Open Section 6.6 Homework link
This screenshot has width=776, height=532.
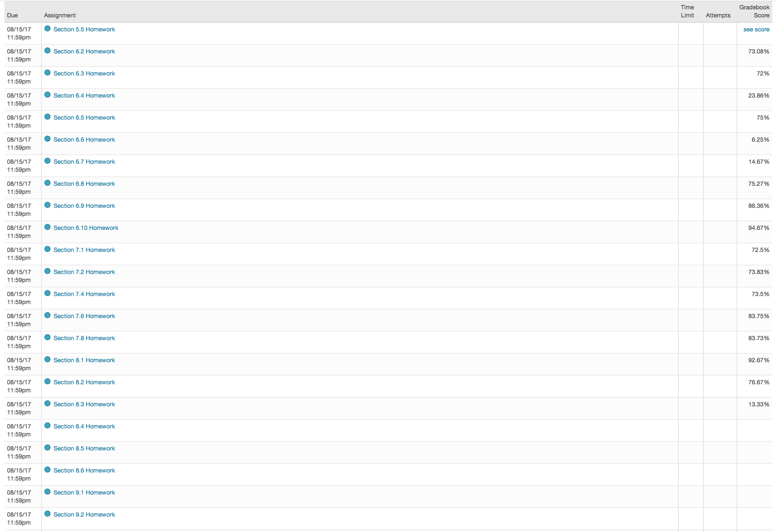point(84,140)
